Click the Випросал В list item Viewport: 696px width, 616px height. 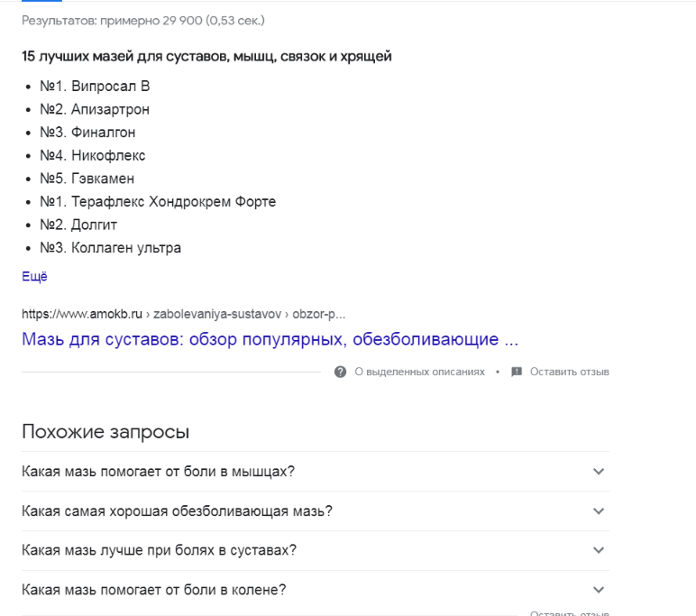click(x=95, y=87)
